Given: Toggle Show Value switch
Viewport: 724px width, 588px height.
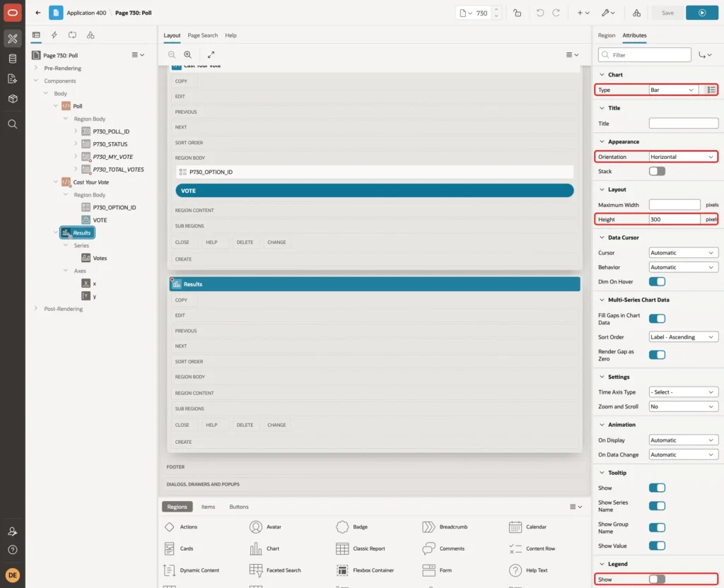Looking at the screenshot, I should [x=657, y=546].
